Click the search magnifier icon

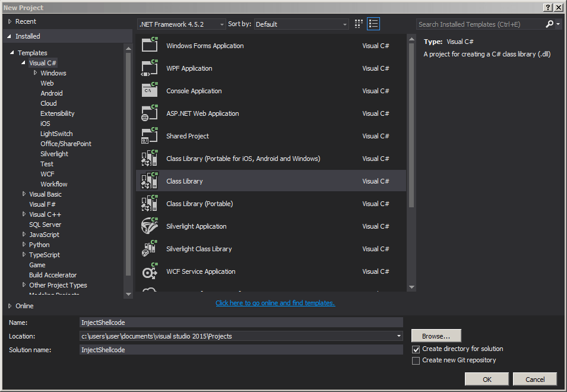click(550, 23)
